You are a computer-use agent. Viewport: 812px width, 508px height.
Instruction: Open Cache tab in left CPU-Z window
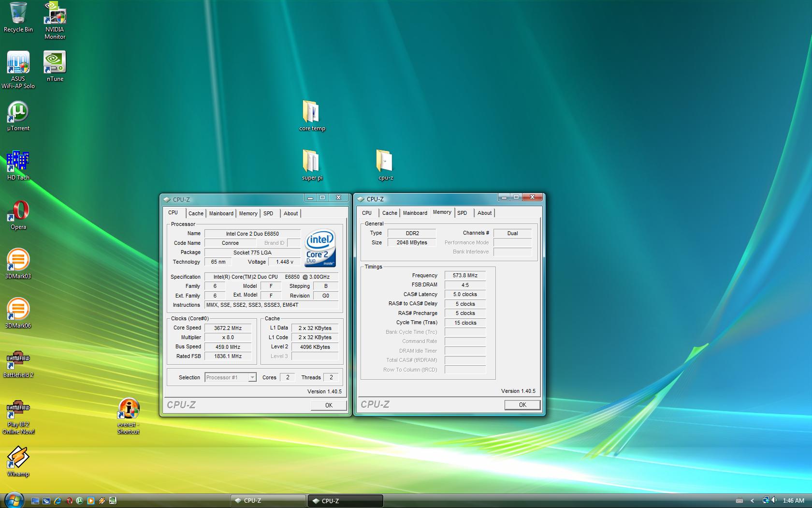pyautogui.click(x=196, y=213)
